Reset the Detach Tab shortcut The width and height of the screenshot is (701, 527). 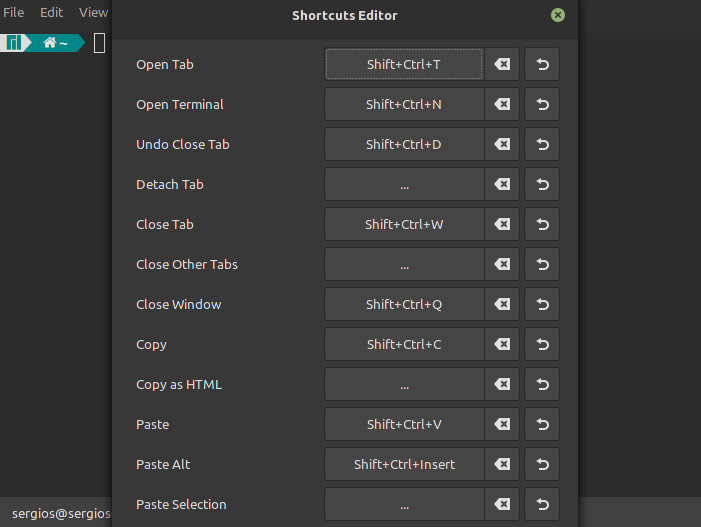click(542, 184)
